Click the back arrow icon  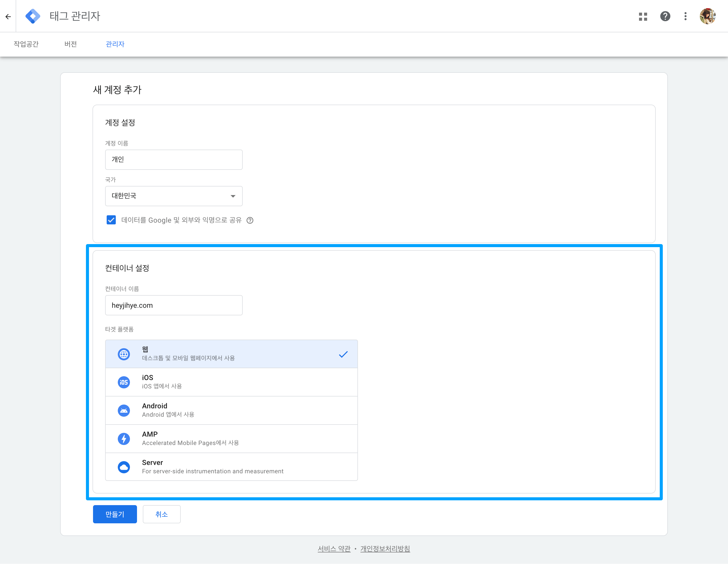[x=8, y=16]
